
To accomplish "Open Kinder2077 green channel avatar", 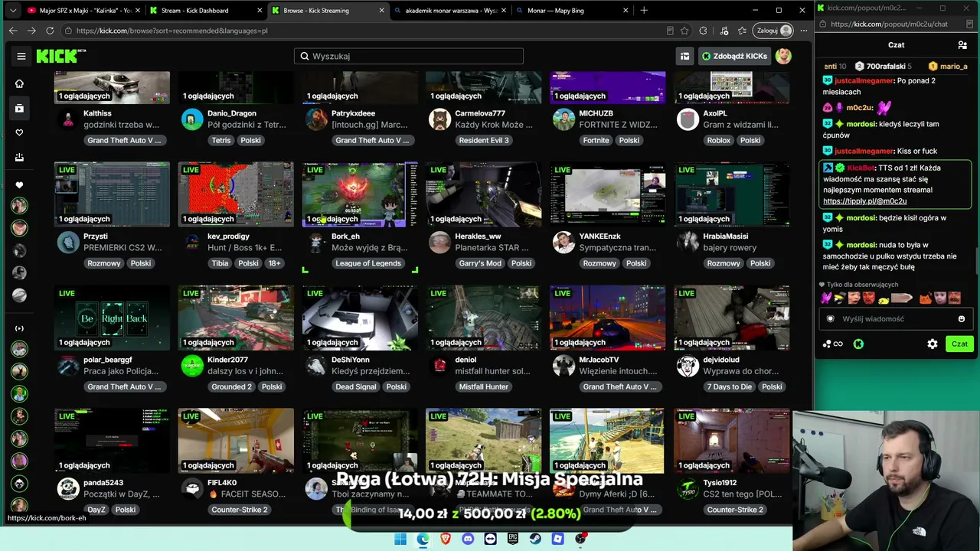I will point(192,366).
